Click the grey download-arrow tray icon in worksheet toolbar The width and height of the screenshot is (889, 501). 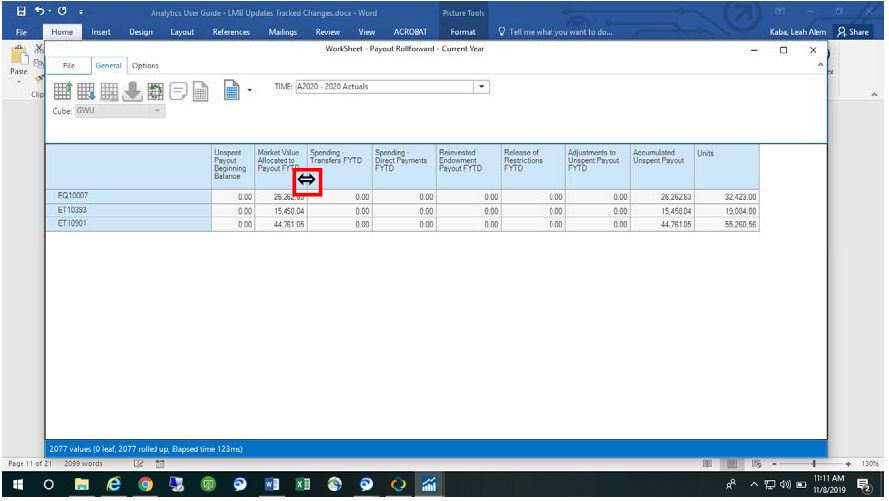pyautogui.click(x=132, y=91)
